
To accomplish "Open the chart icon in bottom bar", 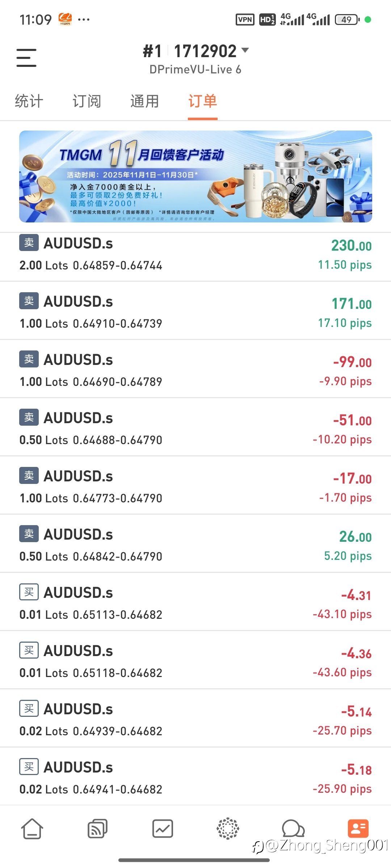I will [163, 829].
